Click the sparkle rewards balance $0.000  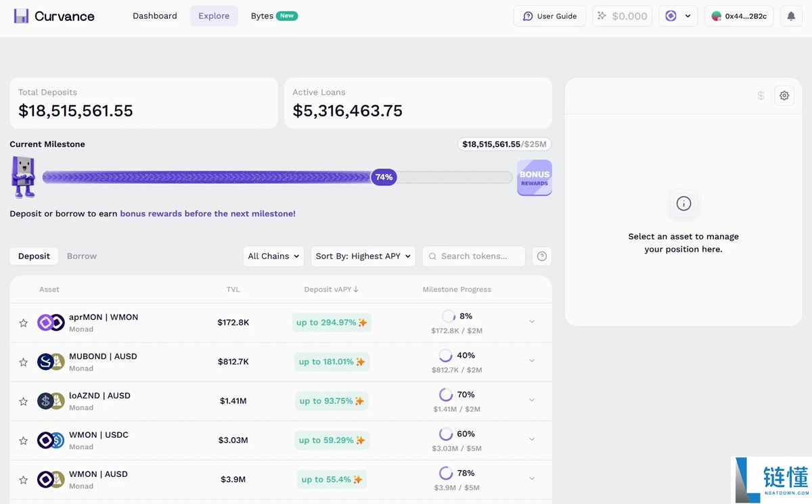(x=623, y=16)
